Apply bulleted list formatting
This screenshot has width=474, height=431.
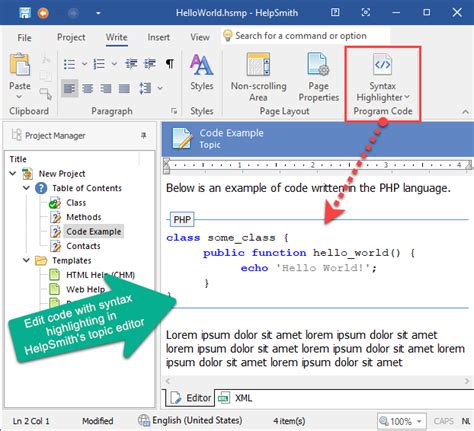pos(69,64)
